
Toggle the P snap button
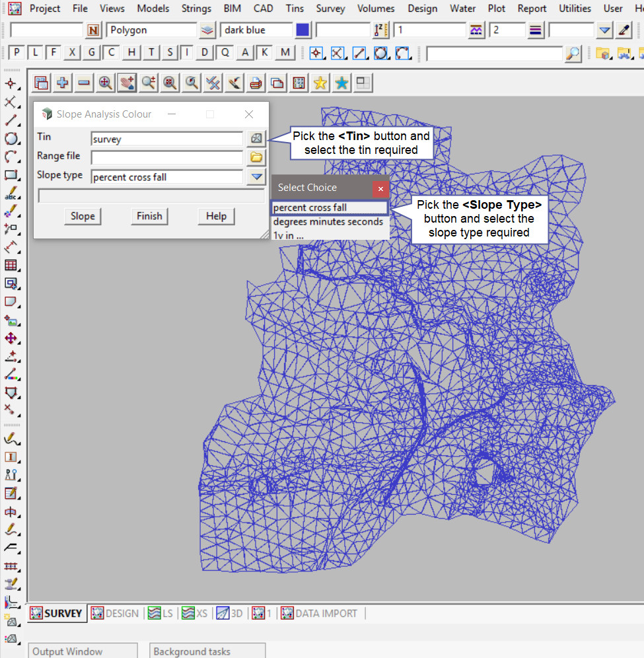[x=17, y=53]
